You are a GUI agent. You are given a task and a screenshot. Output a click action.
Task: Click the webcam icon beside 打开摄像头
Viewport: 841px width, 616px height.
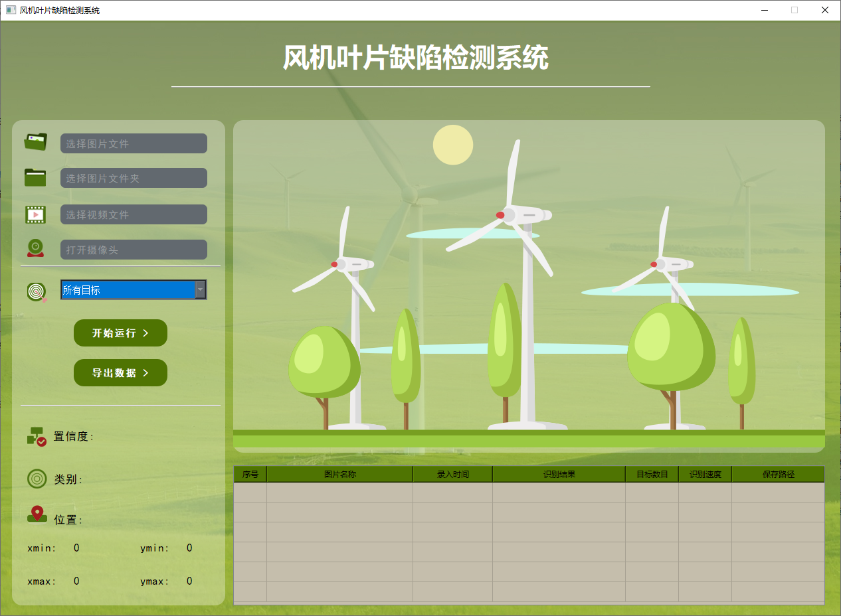pyautogui.click(x=35, y=248)
